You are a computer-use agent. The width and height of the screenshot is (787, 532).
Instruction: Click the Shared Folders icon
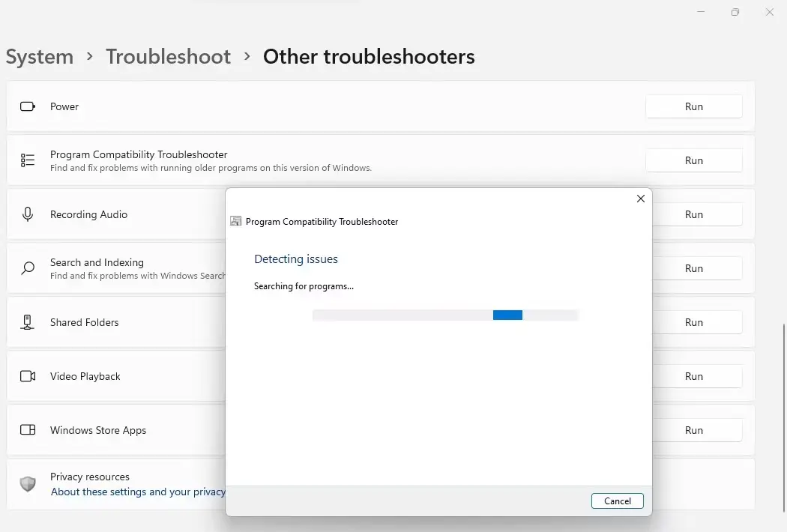(x=28, y=322)
